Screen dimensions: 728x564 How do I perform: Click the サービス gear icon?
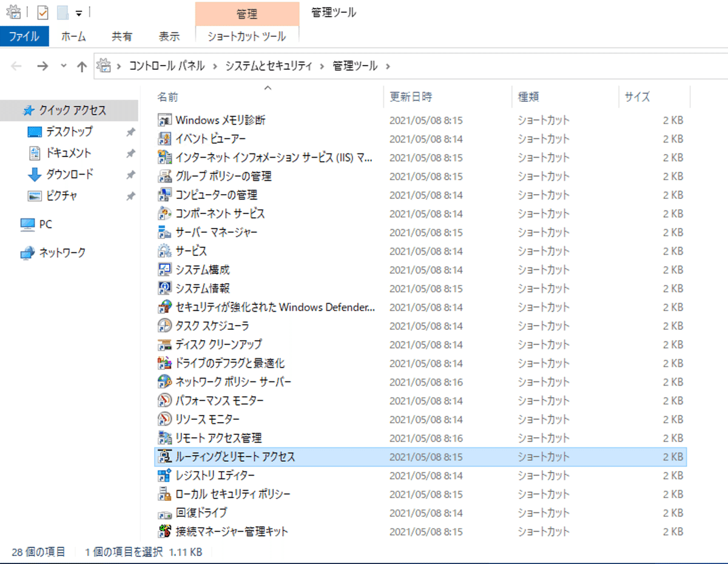click(165, 251)
